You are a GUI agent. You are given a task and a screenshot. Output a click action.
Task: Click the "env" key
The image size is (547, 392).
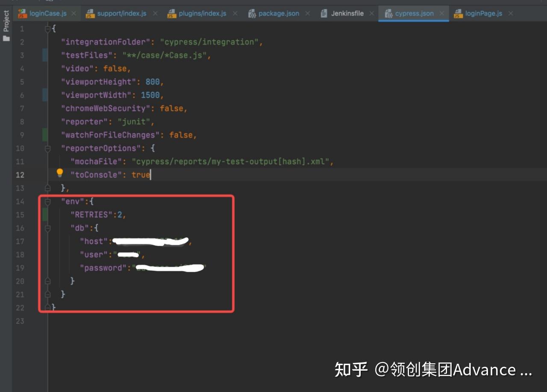tap(73, 201)
